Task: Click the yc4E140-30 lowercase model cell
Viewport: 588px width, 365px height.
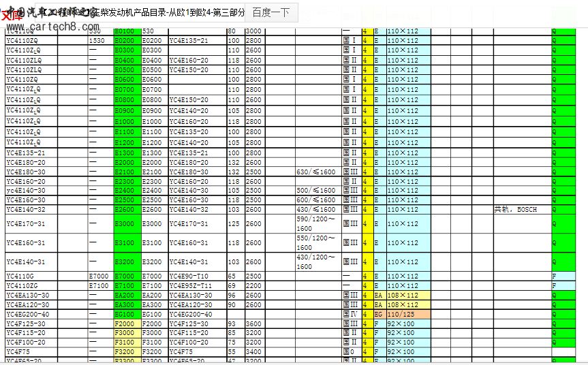Action: click(31, 191)
